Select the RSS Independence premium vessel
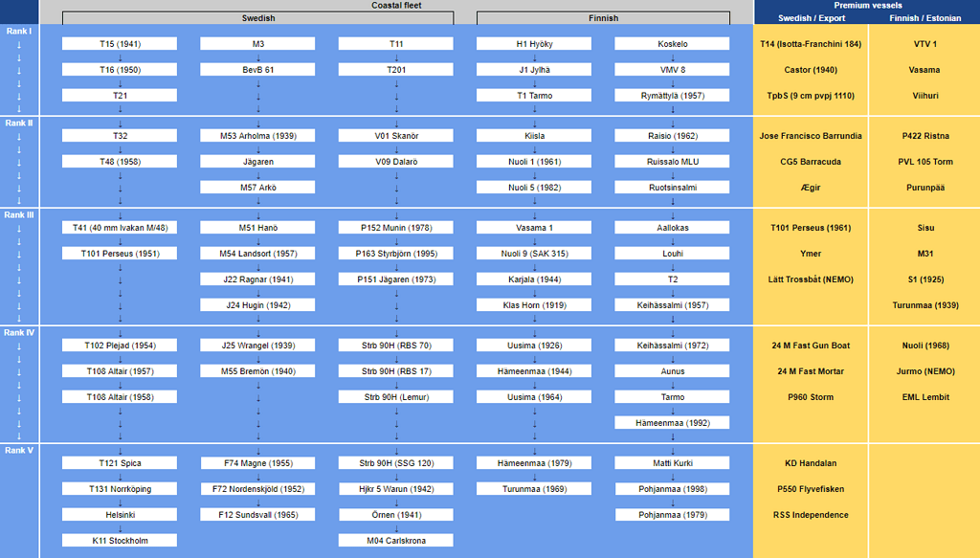The image size is (980, 558). click(x=810, y=514)
